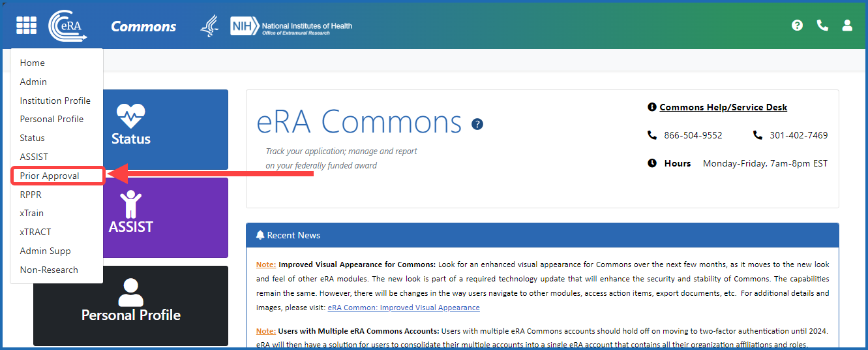Click the Improved Visual Appearance for Commons heading
Screen dimensions: 868x350
coord(357,264)
